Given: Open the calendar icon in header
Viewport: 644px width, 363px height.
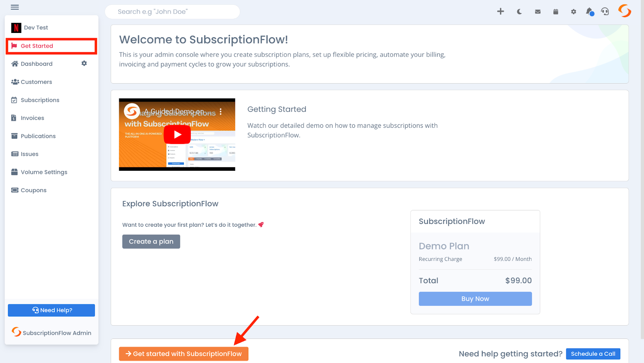Looking at the screenshot, I should click(x=555, y=12).
